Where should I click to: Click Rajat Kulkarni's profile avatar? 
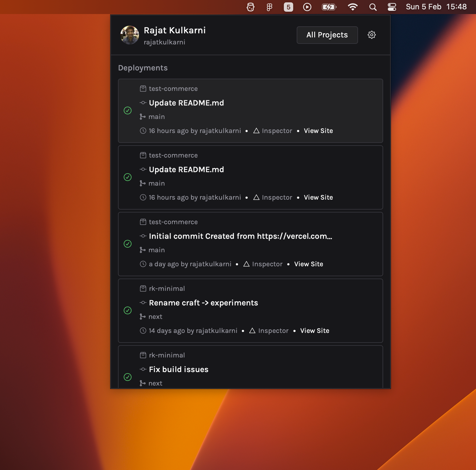(x=130, y=35)
